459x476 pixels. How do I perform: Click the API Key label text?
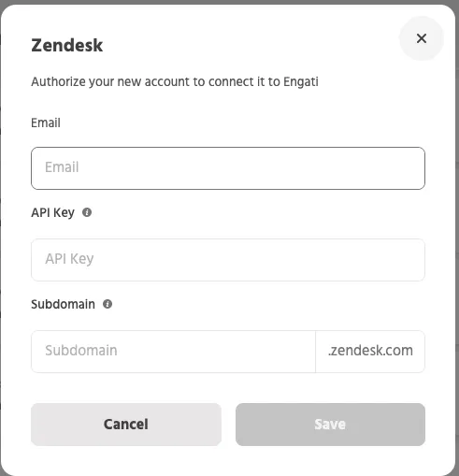click(53, 213)
